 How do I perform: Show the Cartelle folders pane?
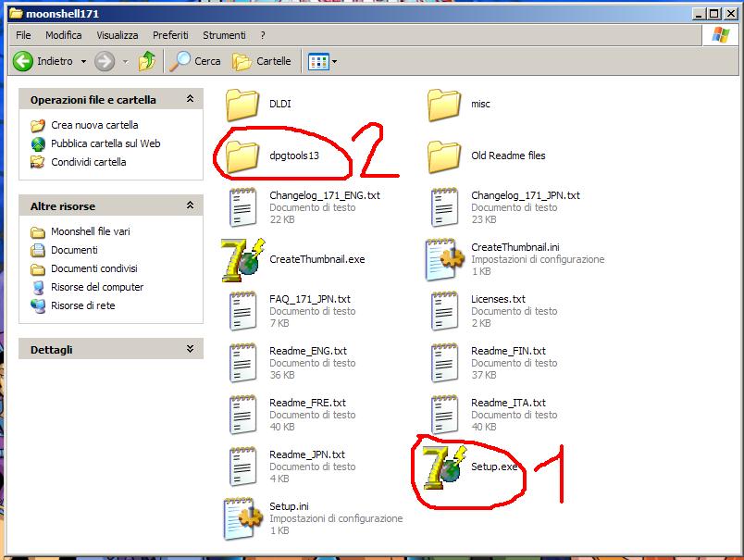click(x=262, y=61)
